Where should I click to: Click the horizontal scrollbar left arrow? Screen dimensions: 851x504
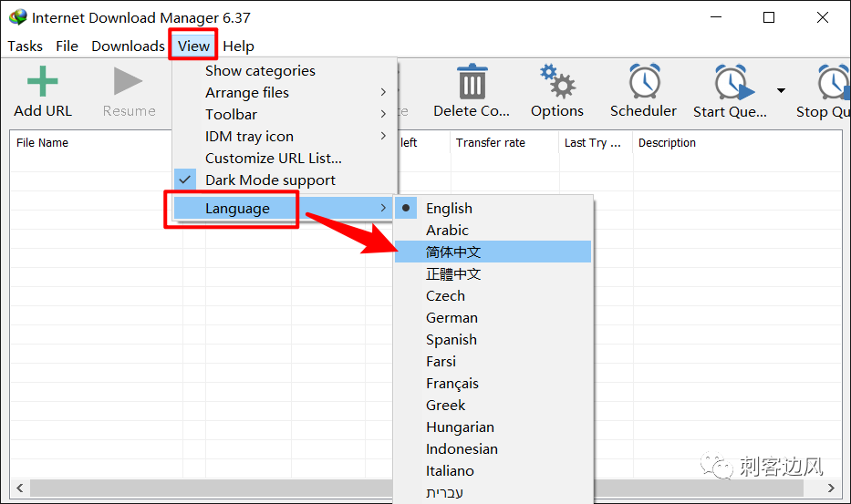tap(19, 488)
